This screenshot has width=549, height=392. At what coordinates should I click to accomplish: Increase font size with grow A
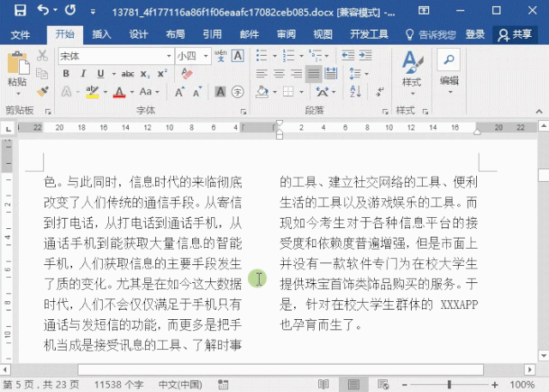179,92
